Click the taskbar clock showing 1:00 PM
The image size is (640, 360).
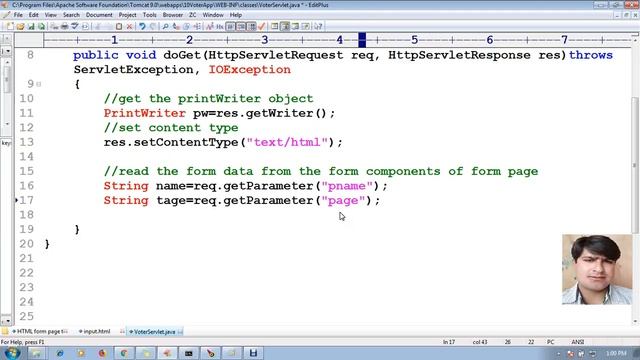coord(616,353)
